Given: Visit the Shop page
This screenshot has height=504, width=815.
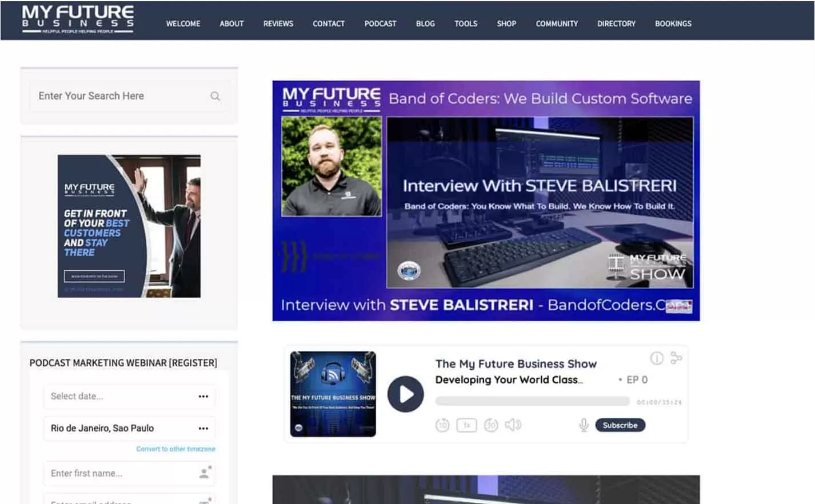Looking at the screenshot, I should (506, 23).
